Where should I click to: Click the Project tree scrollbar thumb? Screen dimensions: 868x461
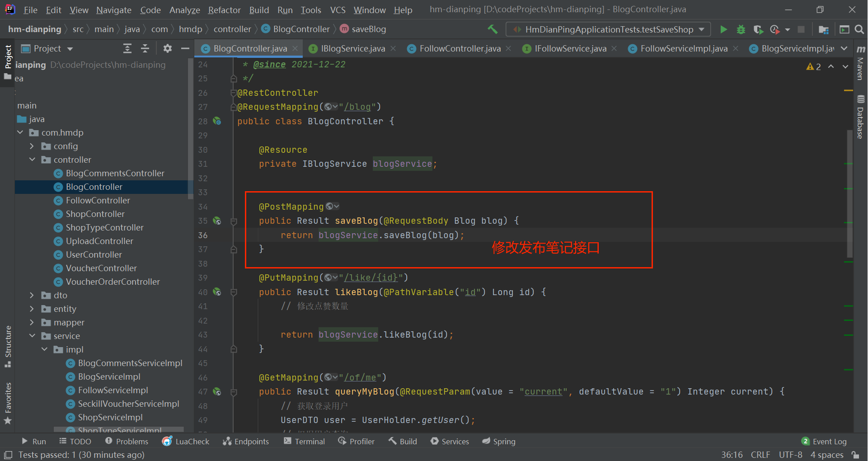pyautogui.click(x=190, y=129)
